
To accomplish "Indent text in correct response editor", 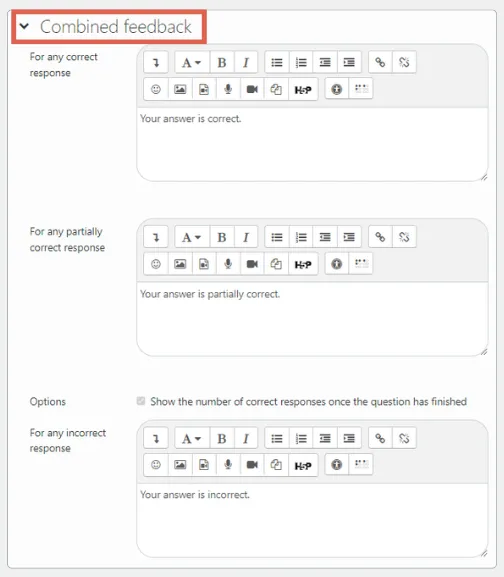I will pyautogui.click(x=349, y=63).
